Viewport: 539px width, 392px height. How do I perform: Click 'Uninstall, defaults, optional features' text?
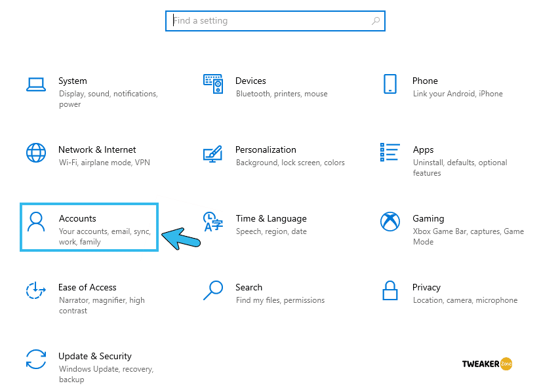pyautogui.click(x=460, y=168)
